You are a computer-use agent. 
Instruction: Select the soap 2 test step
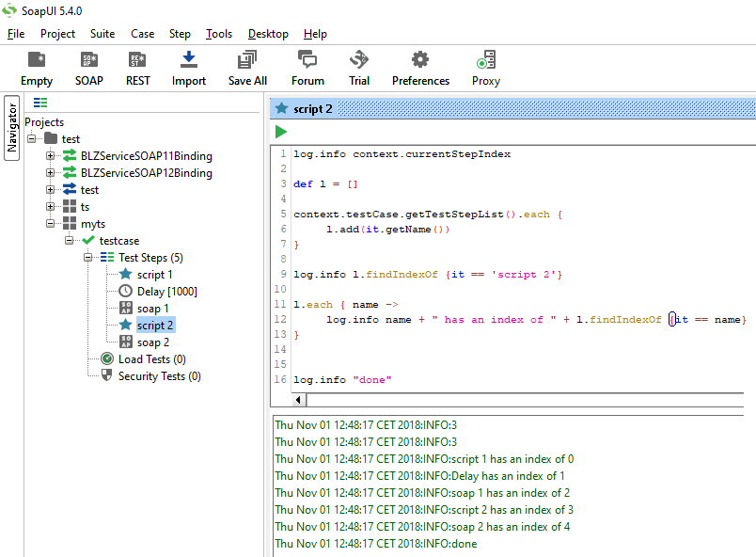[152, 342]
